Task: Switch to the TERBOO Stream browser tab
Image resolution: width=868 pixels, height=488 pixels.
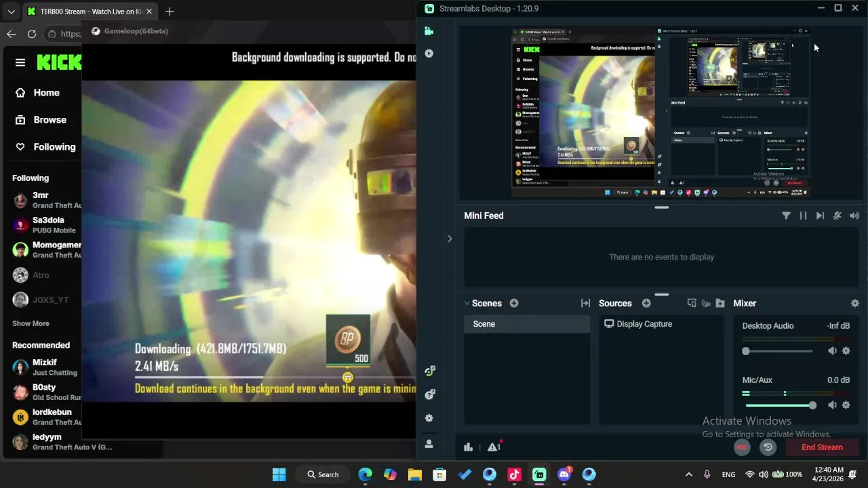Action: pos(90,12)
